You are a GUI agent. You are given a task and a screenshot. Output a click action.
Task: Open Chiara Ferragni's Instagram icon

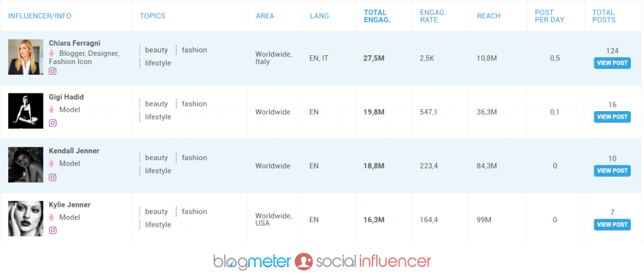[x=53, y=71]
